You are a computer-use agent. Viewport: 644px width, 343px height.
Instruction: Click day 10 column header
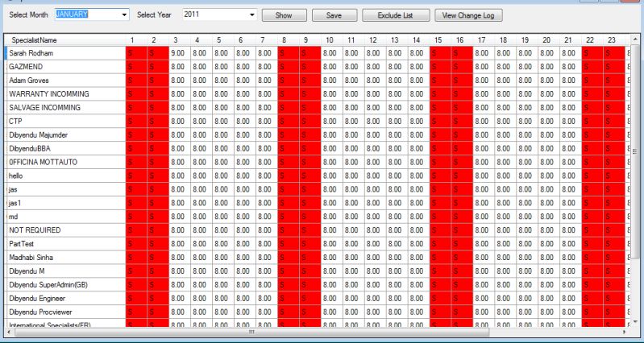click(x=331, y=40)
